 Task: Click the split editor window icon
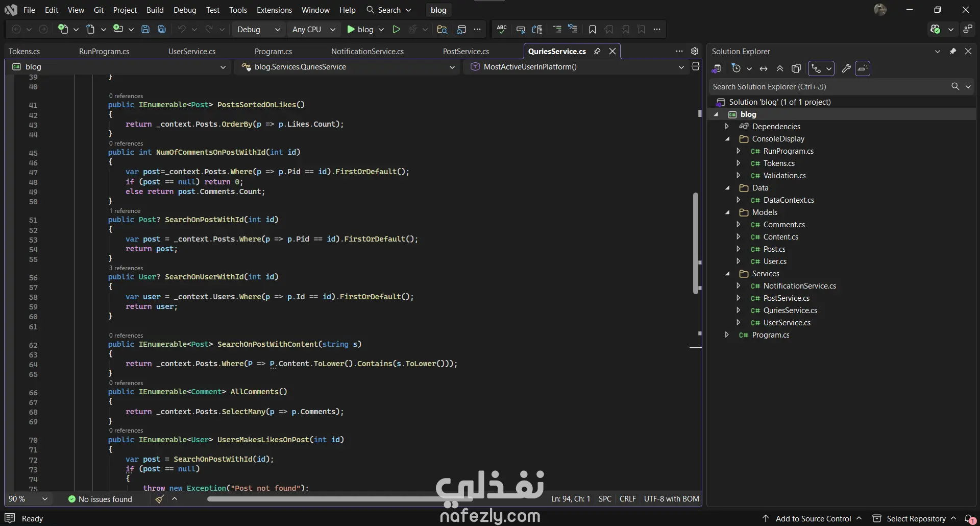pos(695,66)
